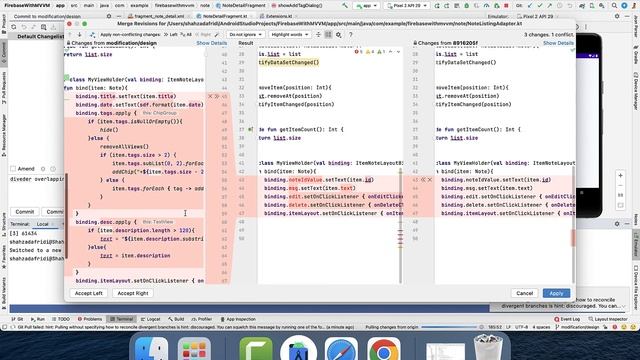Open the Run tool window tab

[x=38, y=319]
